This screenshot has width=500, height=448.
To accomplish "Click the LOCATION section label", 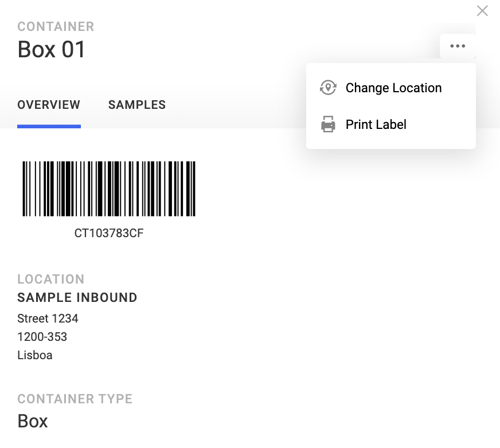I will click(50, 279).
